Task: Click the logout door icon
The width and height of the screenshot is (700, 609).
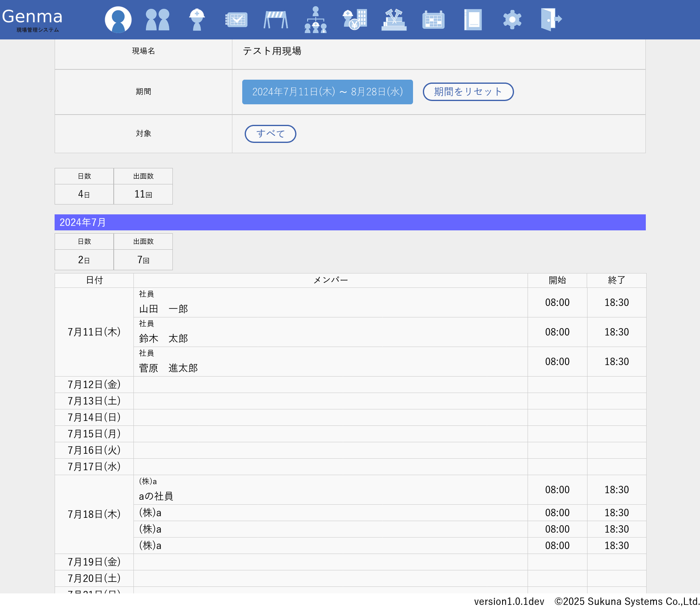Action: [x=551, y=19]
